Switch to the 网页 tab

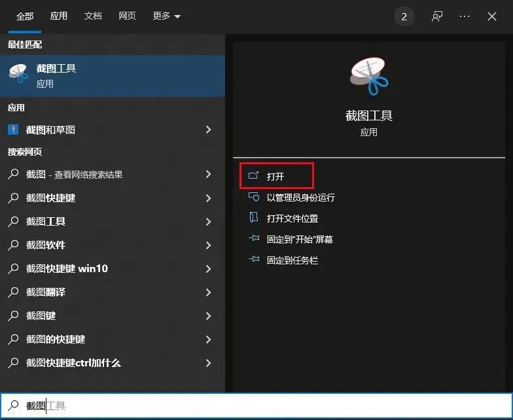pos(127,16)
